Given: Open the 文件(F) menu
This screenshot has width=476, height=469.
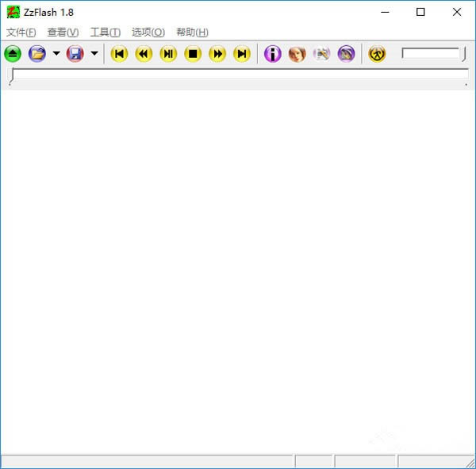Looking at the screenshot, I should pos(21,33).
